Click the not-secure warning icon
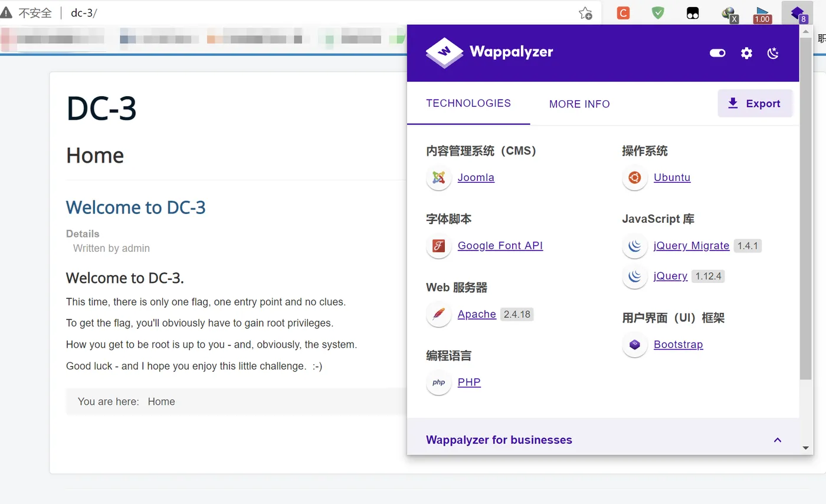The image size is (826, 504). pyautogui.click(x=6, y=13)
